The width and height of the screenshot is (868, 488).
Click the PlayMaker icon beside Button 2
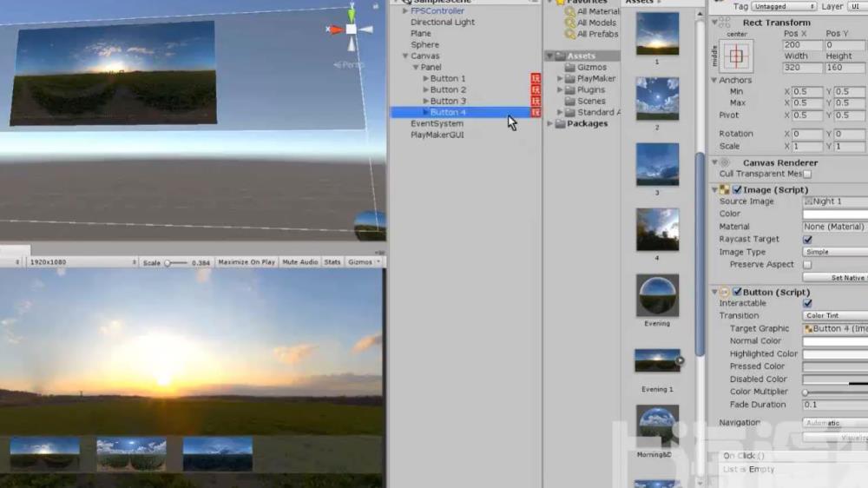coord(536,89)
